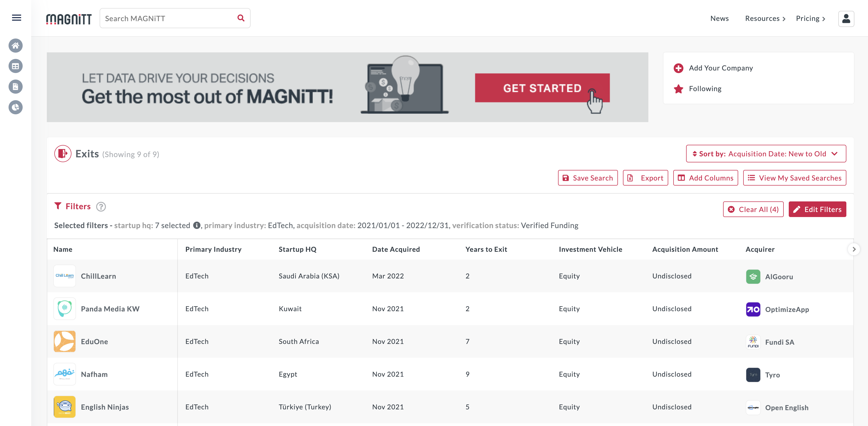
Task: Open the EduOne name link
Action: (x=94, y=341)
